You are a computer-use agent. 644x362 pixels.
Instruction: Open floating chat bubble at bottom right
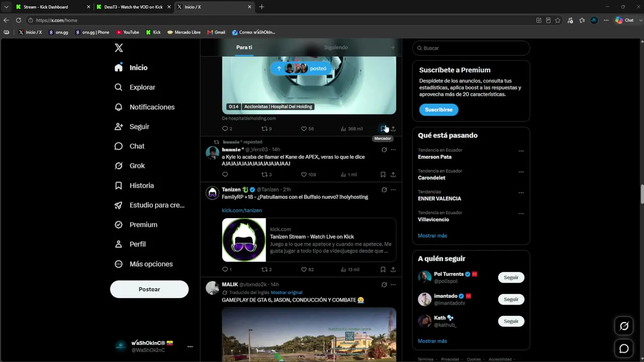click(x=624, y=348)
